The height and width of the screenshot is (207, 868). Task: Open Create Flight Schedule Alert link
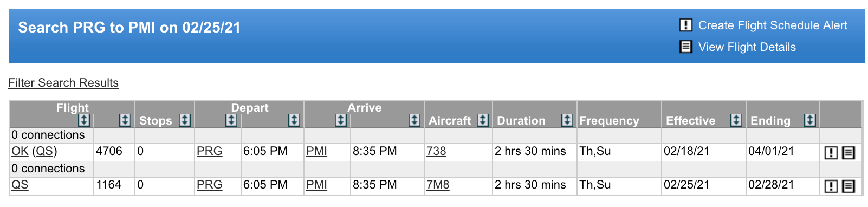[773, 25]
